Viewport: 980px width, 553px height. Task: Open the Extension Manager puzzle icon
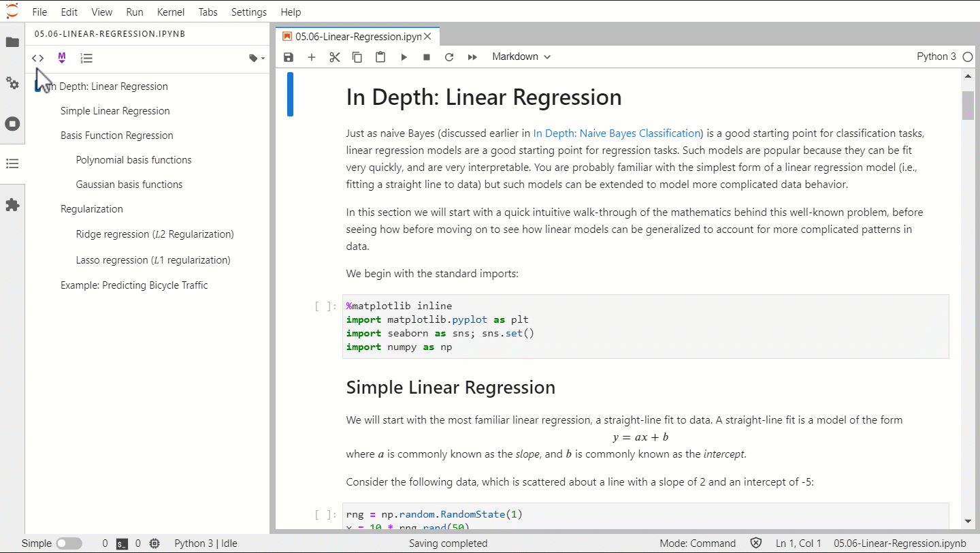click(12, 205)
